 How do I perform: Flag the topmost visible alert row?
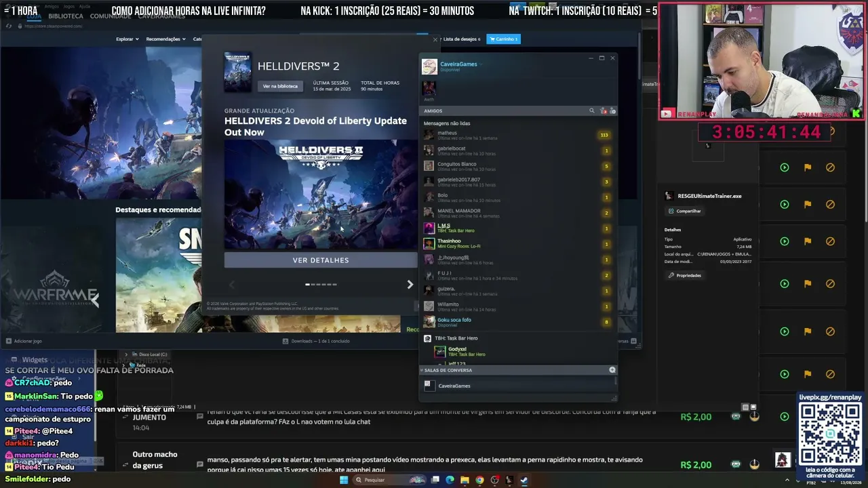click(808, 167)
